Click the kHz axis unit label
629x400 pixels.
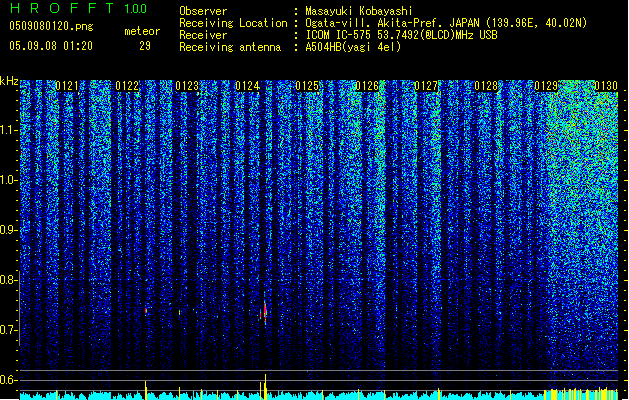pyautogui.click(x=9, y=81)
